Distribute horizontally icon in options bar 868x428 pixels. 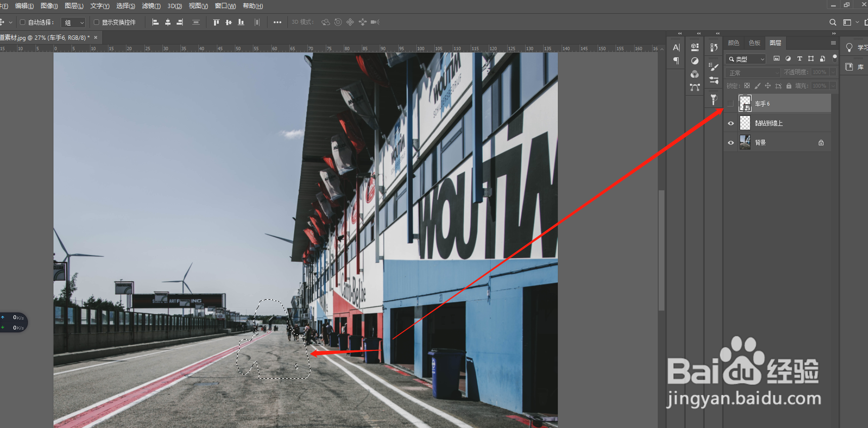257,22
